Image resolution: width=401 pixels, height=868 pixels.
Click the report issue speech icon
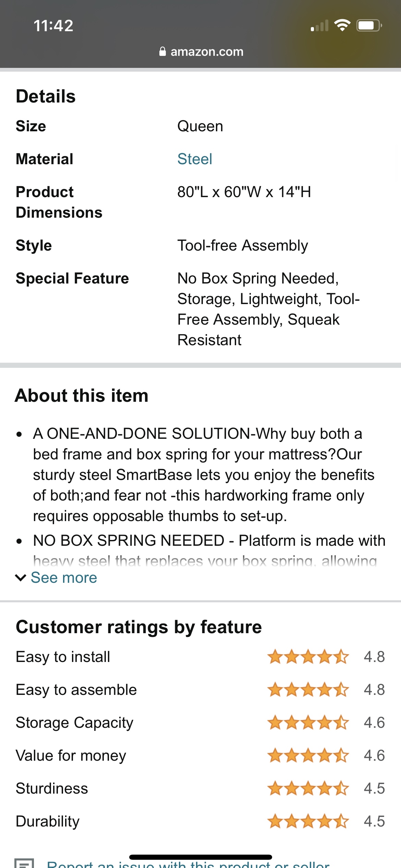[24, 863]
